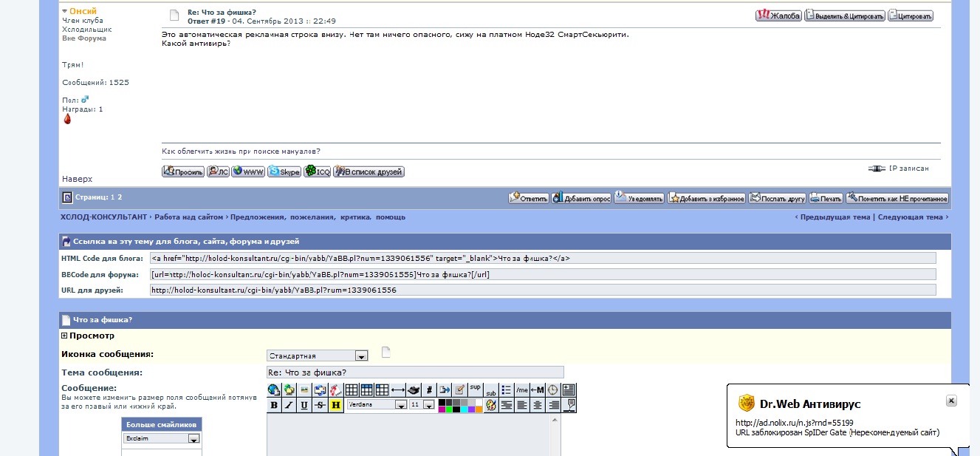Viewport: 980px width, 456px height.
Task: Click Пометить как НЕ прочитанное
Action: coord(897,198)
